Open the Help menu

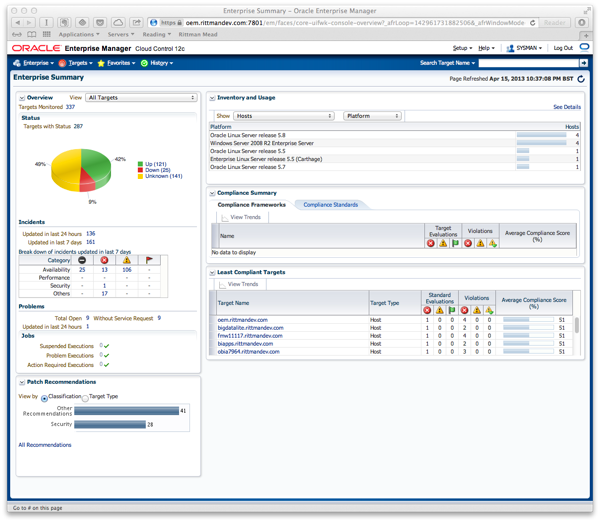486,48
